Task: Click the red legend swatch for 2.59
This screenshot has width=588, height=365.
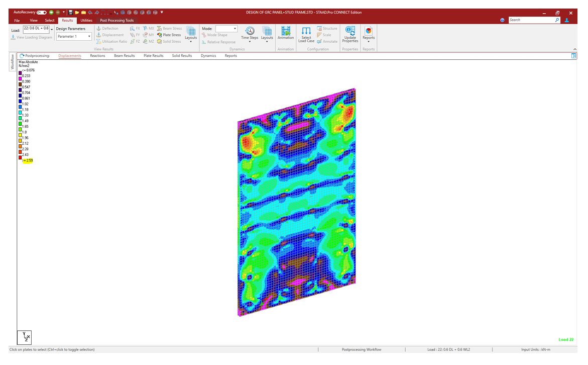Action: (20, 158)
